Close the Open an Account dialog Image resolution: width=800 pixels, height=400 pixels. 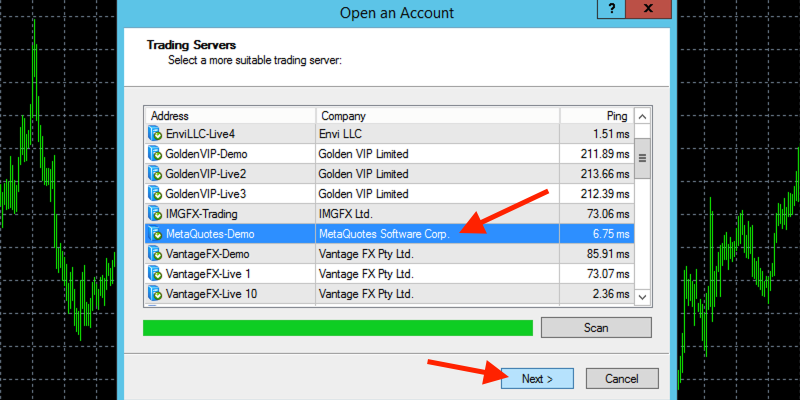coord(648,9)
